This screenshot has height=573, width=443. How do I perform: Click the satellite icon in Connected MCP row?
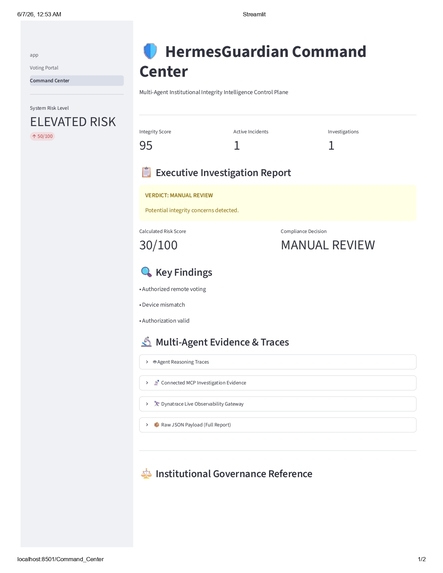point(156,383)
